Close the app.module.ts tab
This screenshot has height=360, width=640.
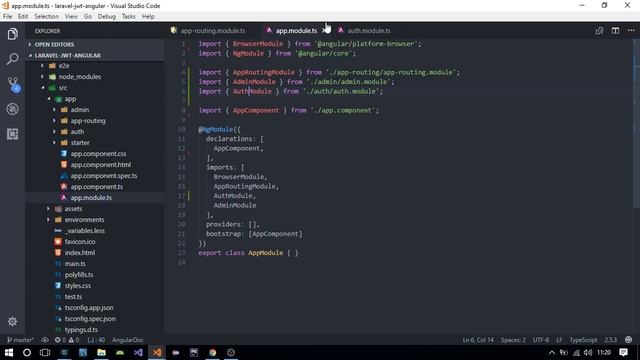click(x=325, y=31)
